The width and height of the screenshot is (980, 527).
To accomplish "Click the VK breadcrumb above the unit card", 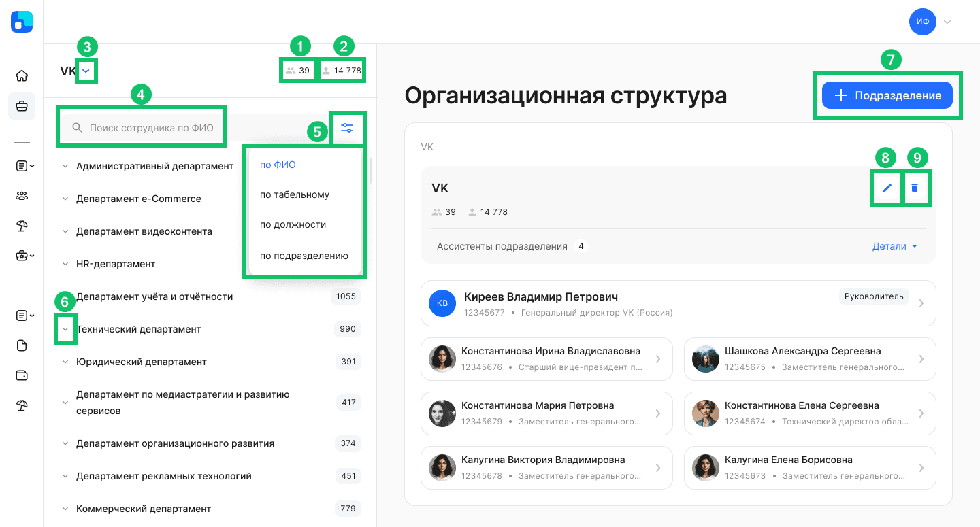I will coord(427,147).
